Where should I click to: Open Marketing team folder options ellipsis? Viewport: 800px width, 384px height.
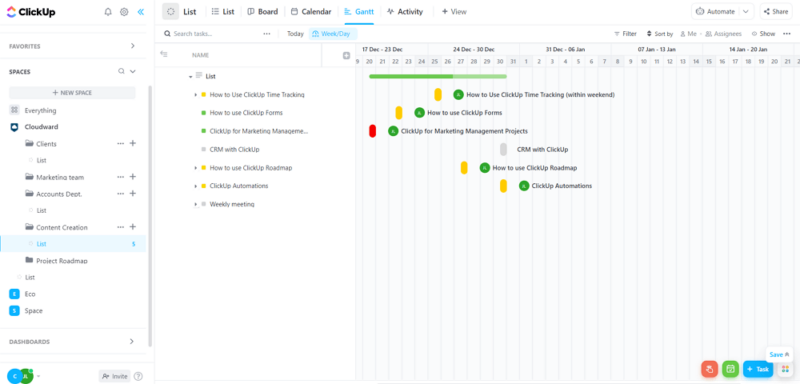click(x=120, y=177)
